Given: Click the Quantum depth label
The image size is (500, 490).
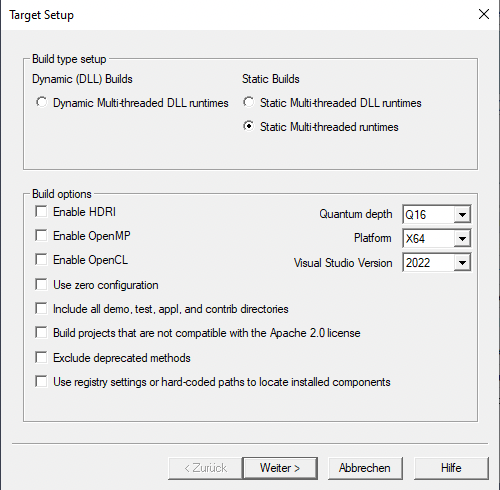Looking at the screenshot, I should [x=356, y=214].
